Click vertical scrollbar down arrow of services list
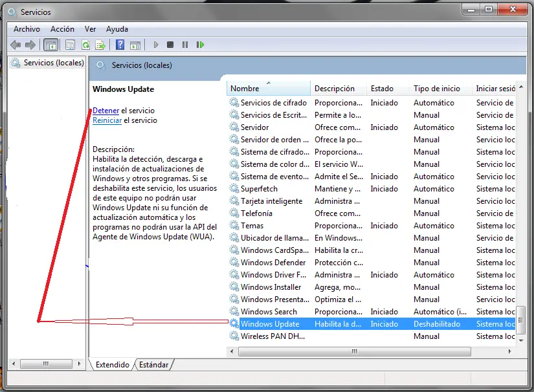 pyautogui.click(x=521, y=340)
